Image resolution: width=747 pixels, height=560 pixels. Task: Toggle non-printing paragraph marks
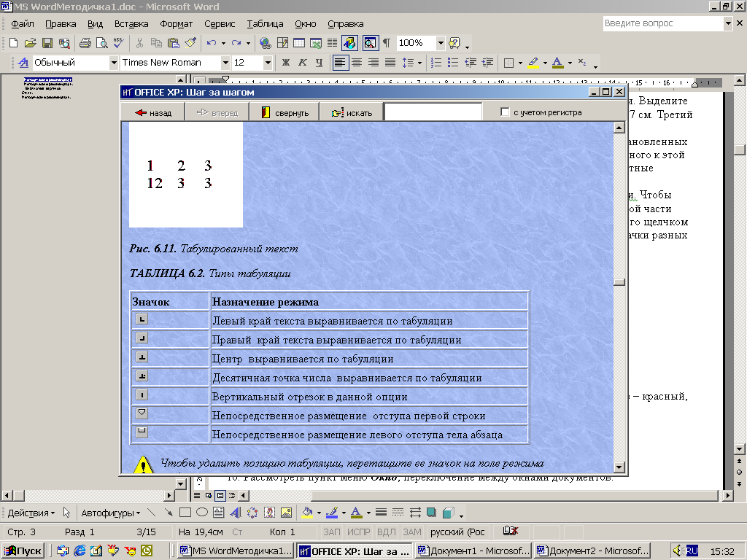click(x=387, y=43)
